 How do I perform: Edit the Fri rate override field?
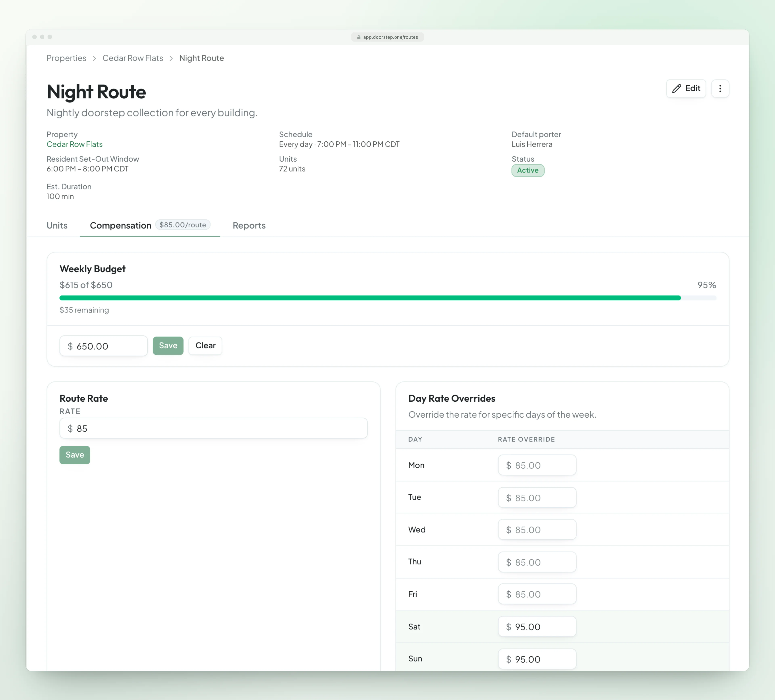537,594
